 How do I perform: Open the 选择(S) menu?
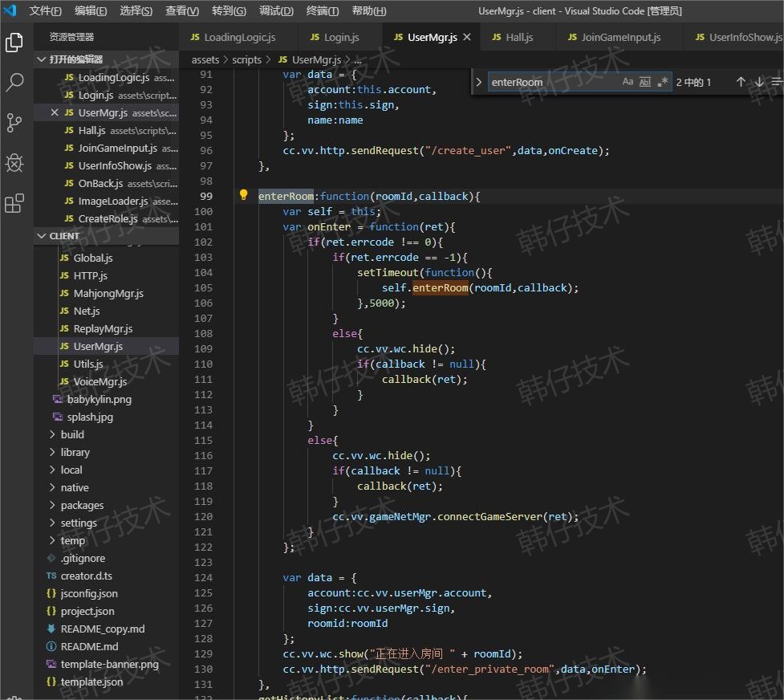pos(136,10)
